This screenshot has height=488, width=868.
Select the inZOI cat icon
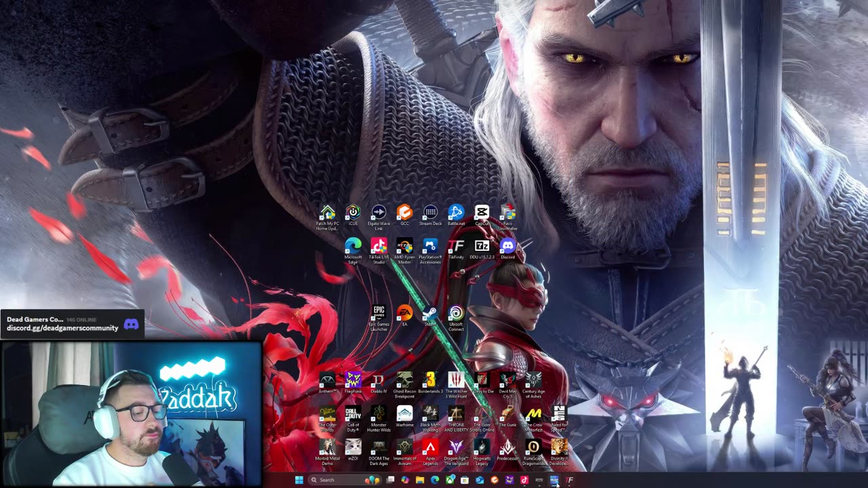coord(353,450)
